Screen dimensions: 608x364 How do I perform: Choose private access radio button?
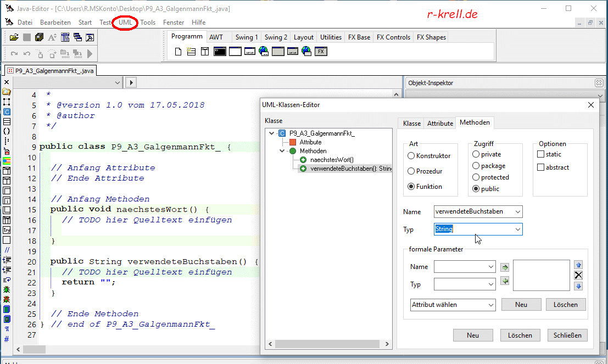(x=476, y=154)
